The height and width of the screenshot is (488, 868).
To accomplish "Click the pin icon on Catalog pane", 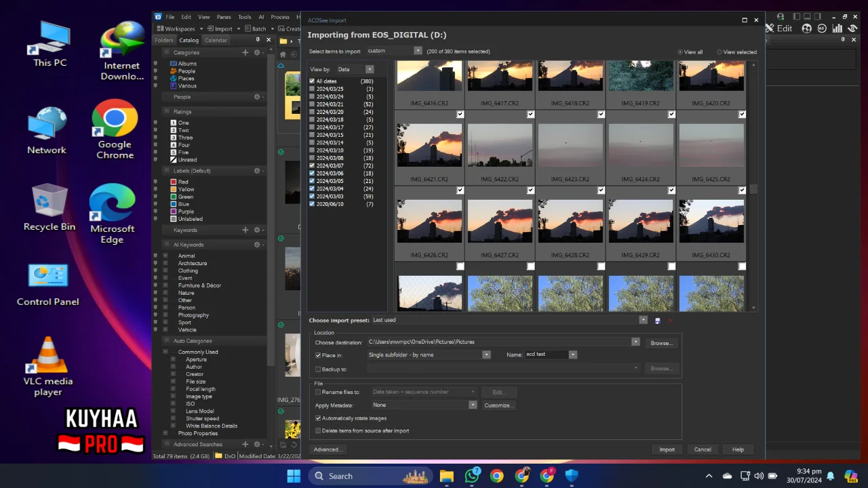I will tap(258, 40).
